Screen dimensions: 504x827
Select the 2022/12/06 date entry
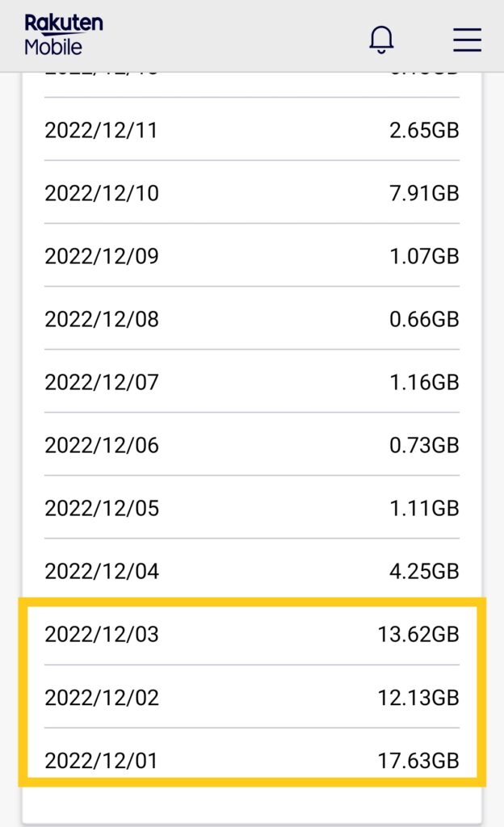point(102,445)
